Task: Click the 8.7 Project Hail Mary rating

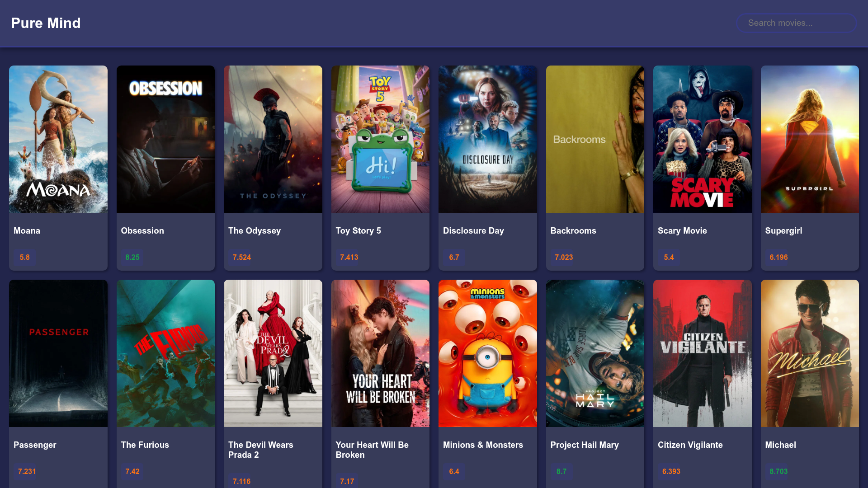Action: point(561,471)
